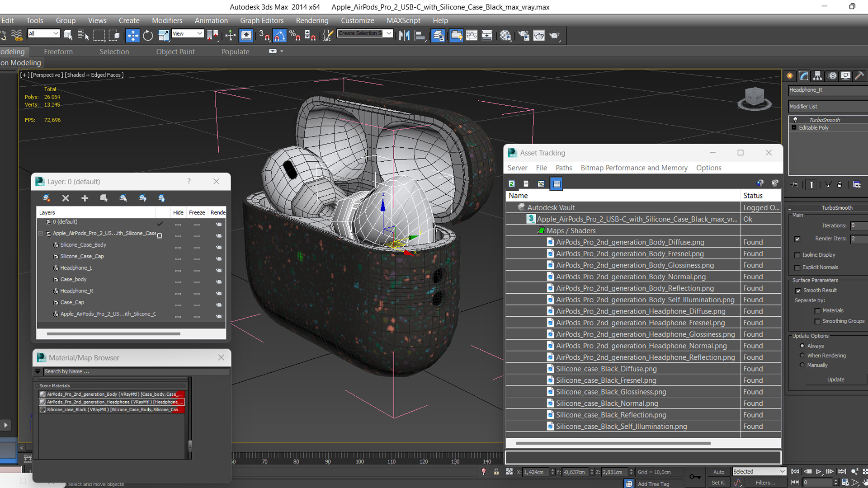868x488 pixels.
Task: Expand Editable Poly in modifier stack
Action: pyautogui.click(x=794, y=128)
